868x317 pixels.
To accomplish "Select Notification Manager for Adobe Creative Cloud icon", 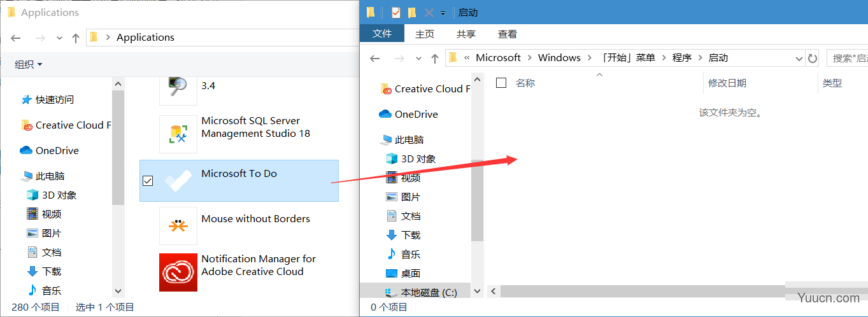I will (178, 272).
